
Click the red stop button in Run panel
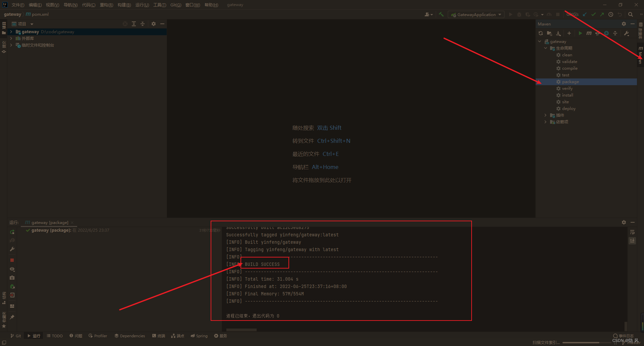coord(12,260)
